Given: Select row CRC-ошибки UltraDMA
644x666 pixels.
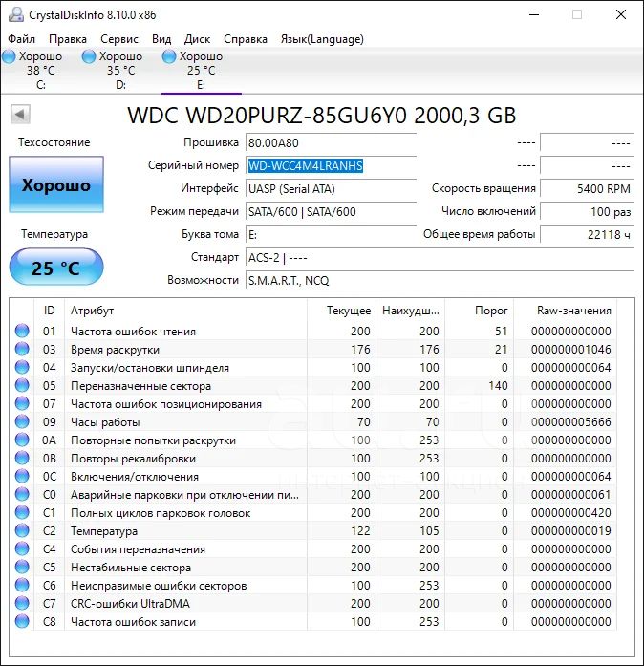Looking at the screenshot, I should coord(313,604).
